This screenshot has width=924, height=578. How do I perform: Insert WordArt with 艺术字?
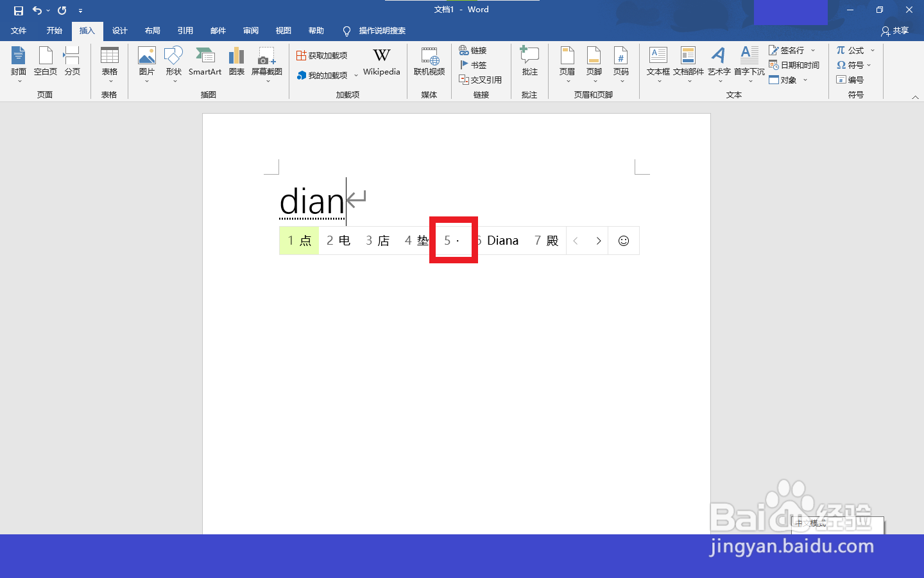click(x=719, y=63)
